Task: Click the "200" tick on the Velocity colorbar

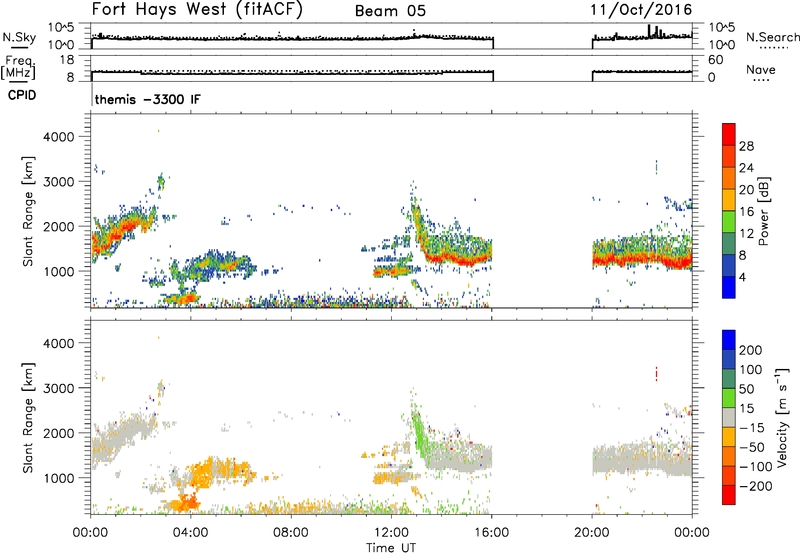Action: pyautogui.click(x=751, y=350)
